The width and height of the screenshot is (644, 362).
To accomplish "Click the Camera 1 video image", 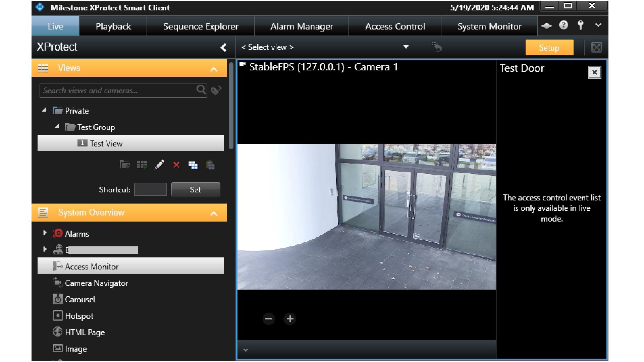I will click(367, 217).
